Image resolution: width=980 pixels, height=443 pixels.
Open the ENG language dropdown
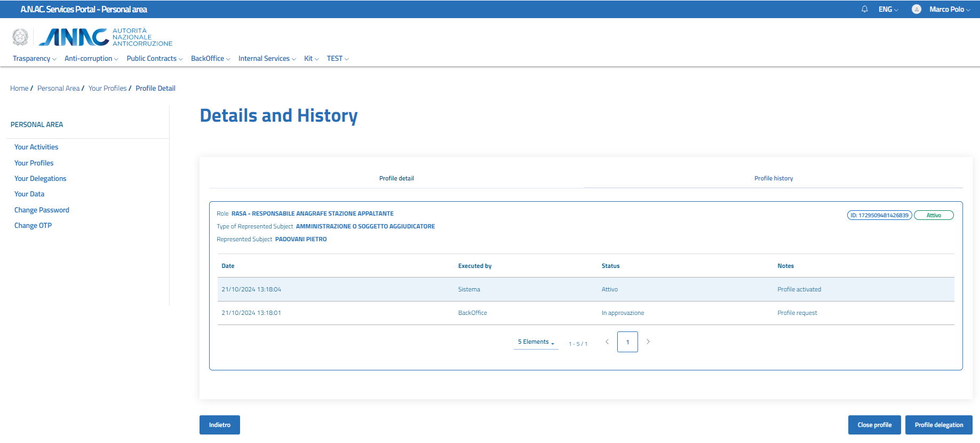click(888, 9)
